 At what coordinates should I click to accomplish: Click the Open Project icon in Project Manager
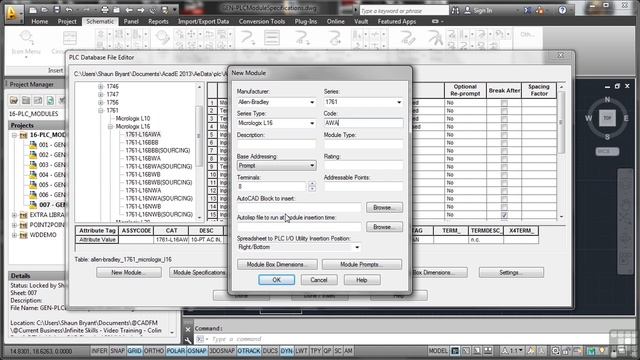click(14, 100)
